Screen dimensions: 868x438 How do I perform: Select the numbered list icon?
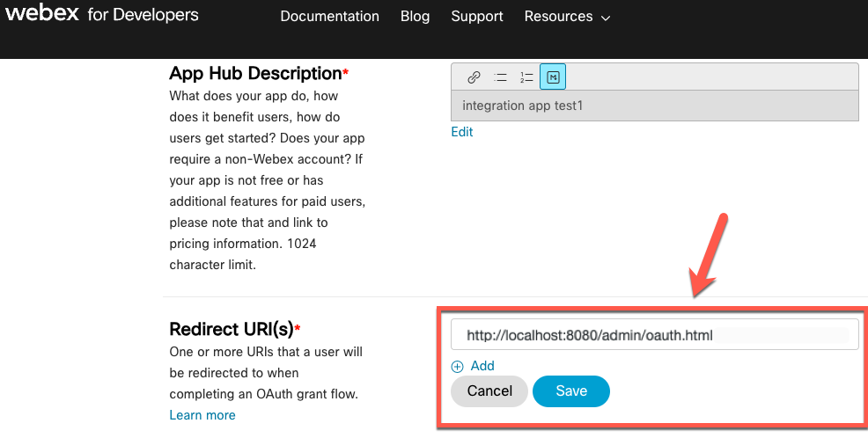point(526,77)
